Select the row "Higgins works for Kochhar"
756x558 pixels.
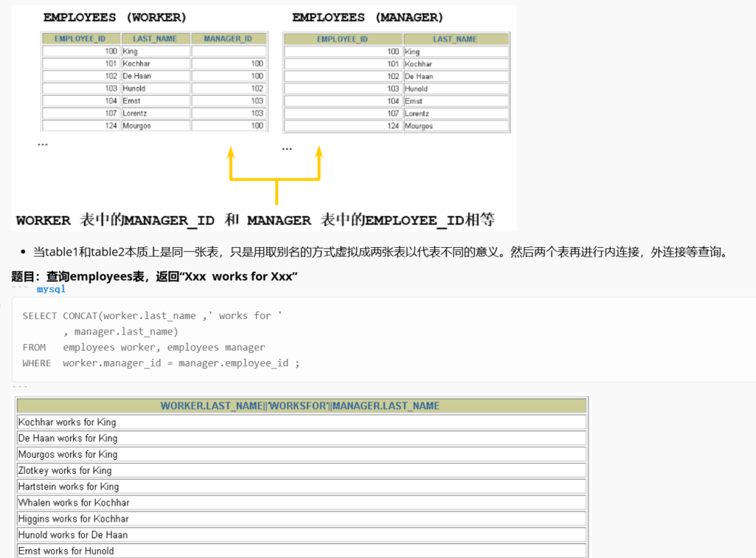(302, 519)
